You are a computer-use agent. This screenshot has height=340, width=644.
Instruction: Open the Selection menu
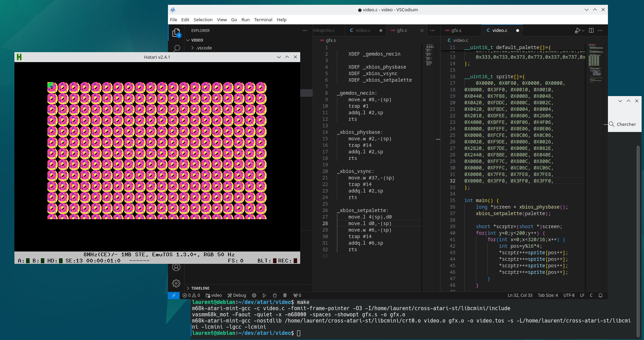[203, 20]
